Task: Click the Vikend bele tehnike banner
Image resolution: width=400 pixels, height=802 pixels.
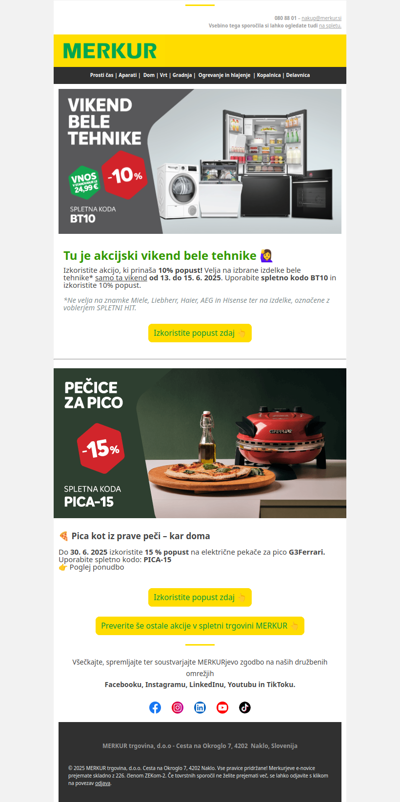Action: click(x=200, y=162)
